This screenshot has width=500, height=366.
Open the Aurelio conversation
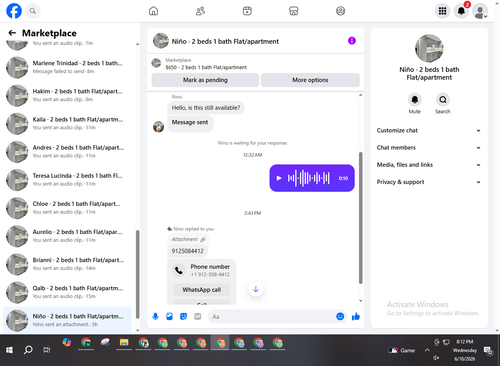(67, 236)
